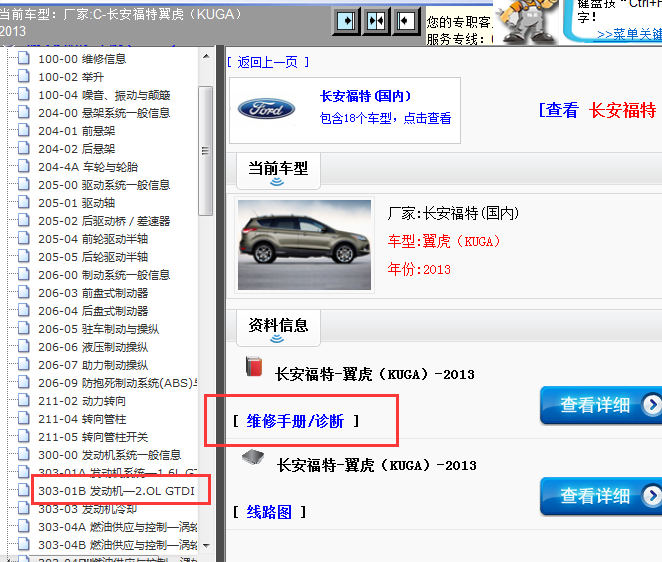Select tree item 205-02 后驱动桥 / 差速器

click(104, 221)
